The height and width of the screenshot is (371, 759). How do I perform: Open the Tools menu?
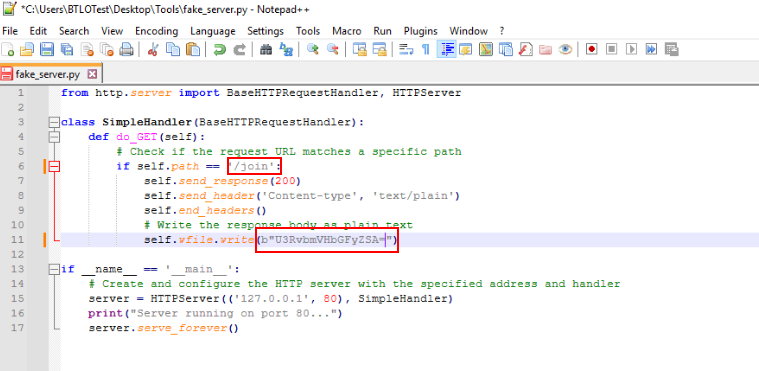tap(308, 31)
